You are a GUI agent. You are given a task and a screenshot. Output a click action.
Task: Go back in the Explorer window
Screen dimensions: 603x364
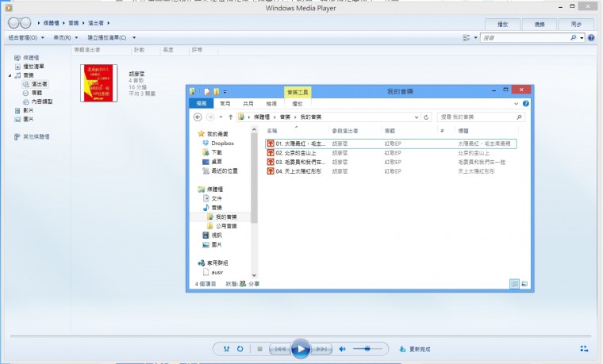198,117
